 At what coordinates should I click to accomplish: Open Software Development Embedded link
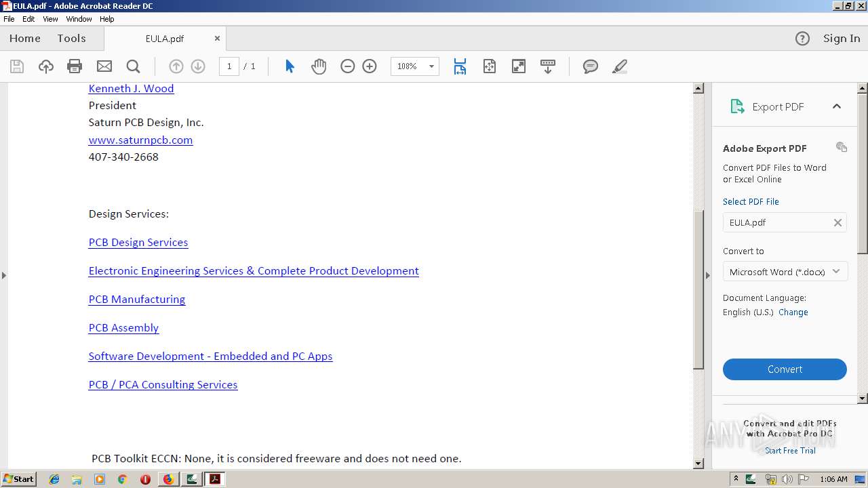tap(210, 356)
